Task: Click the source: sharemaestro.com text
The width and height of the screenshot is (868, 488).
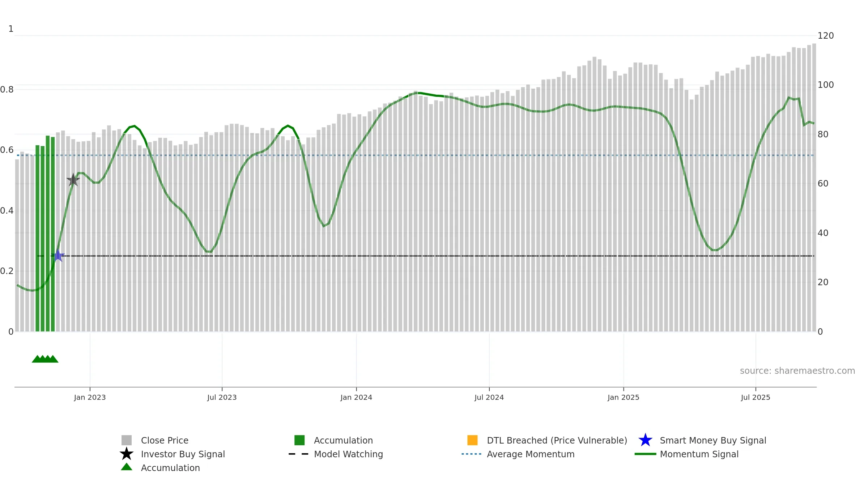Action: (x=797, y=371)
